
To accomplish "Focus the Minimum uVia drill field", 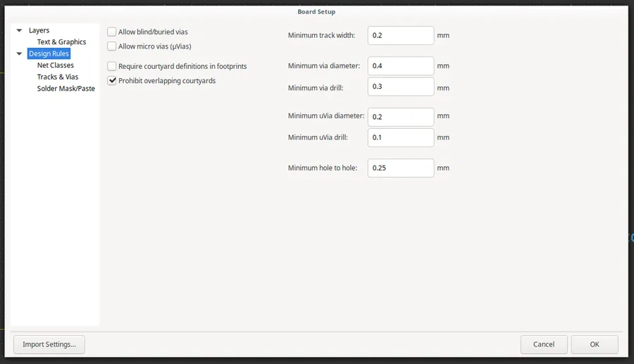I will pos(401,138).
